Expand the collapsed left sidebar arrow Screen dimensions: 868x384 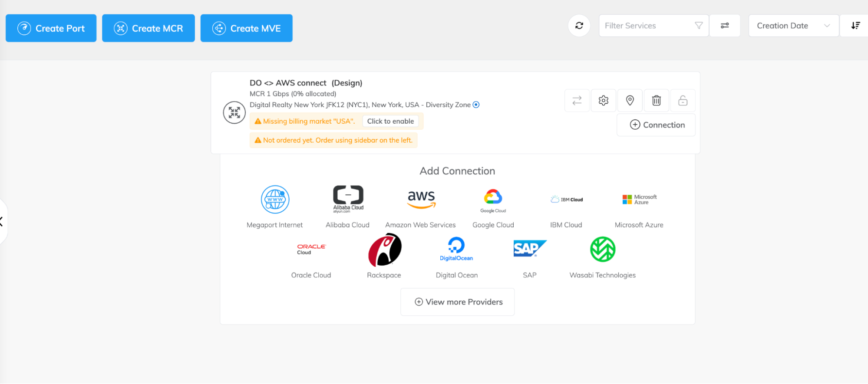(x=2, y=221)
